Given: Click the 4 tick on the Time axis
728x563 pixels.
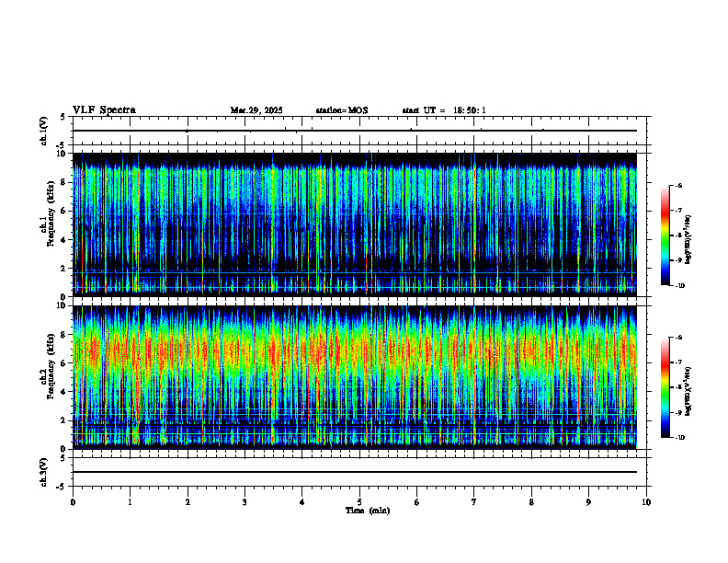Looking at the screenshot, I should click(301, 502).
